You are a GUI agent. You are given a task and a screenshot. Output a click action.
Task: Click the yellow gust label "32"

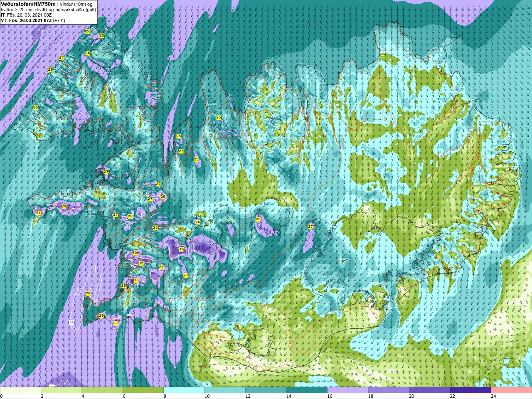coord(140,263)
